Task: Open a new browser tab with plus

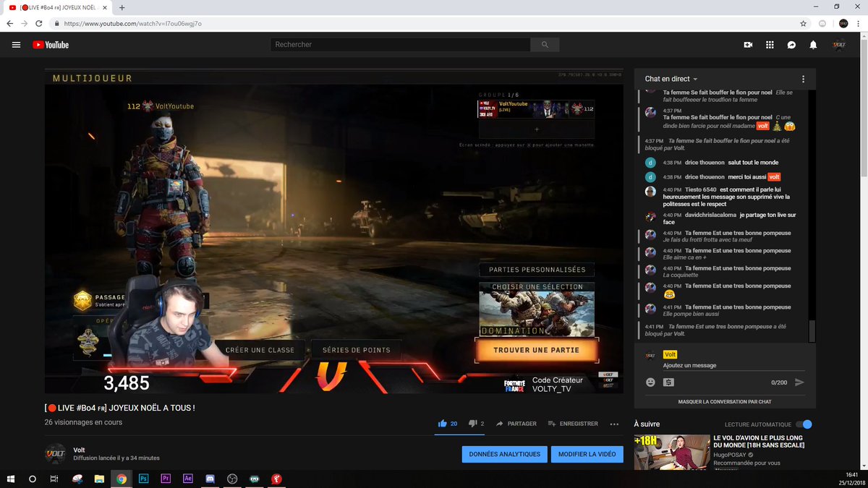Action: click(122, 7)
